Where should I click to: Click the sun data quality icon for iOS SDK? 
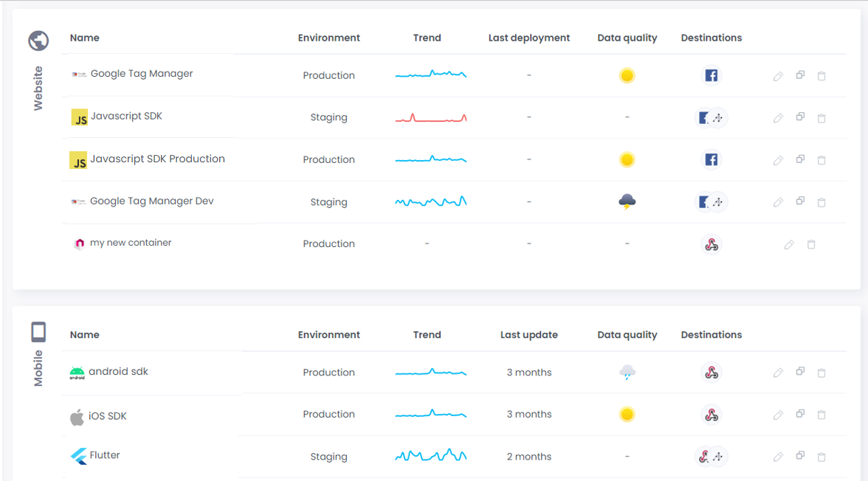627,415
